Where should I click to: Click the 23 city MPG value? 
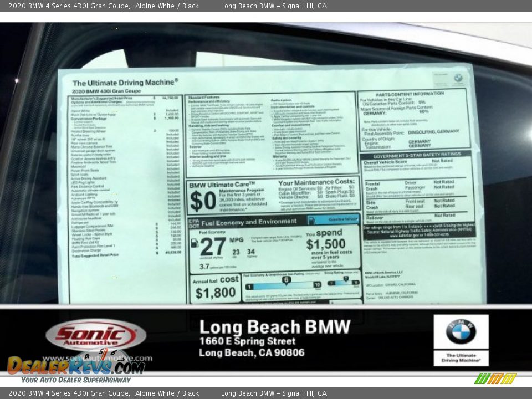[x=236, y=252]
